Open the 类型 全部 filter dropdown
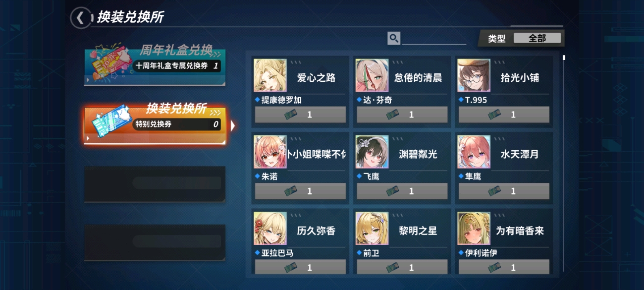The height and width of the screenshot is (290, 644). (x=537, y=38)
